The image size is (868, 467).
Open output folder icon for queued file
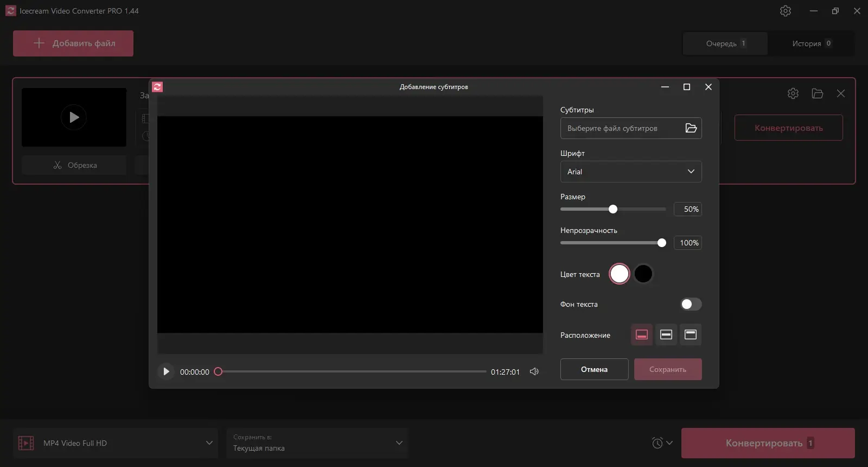818,93
